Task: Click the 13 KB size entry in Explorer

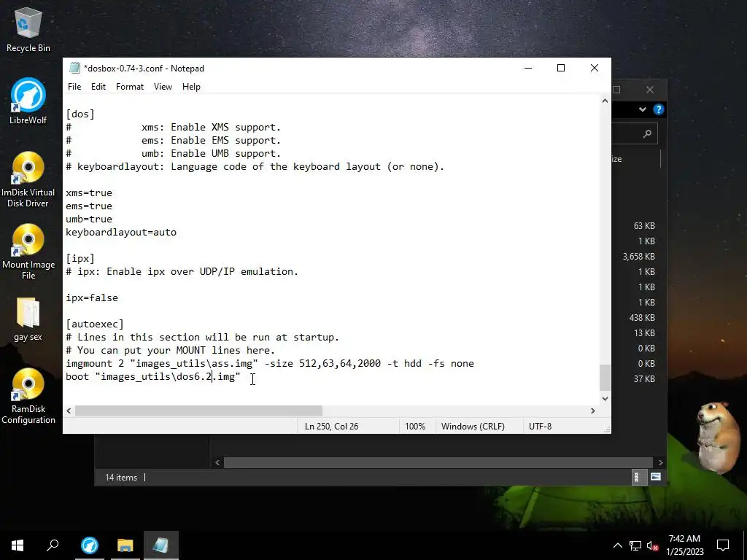Action: 644,332
